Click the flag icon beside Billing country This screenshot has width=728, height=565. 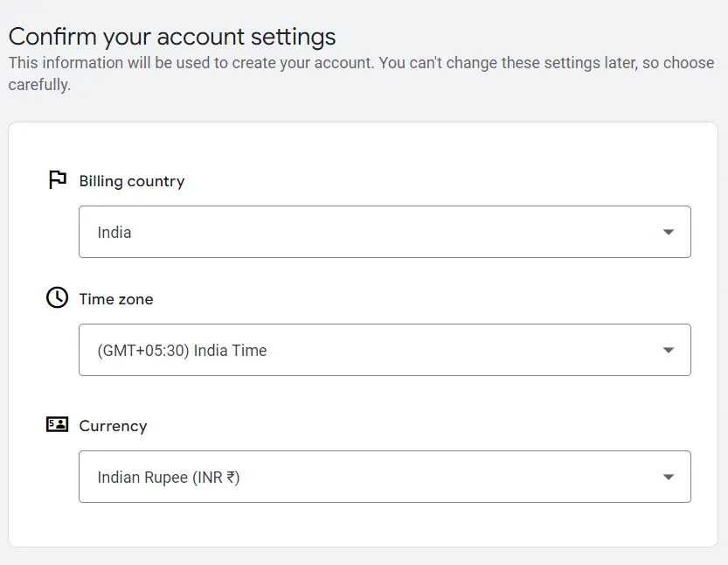click(x=58, y=180)
